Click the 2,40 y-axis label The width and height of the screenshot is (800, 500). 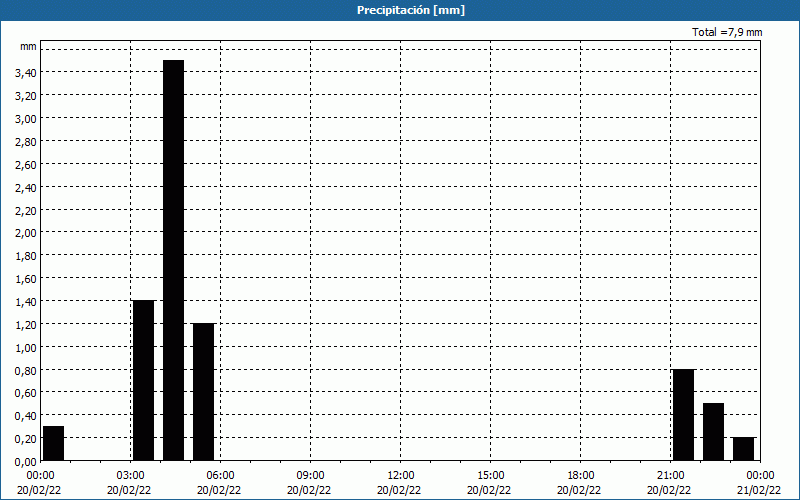coord(26,188)
